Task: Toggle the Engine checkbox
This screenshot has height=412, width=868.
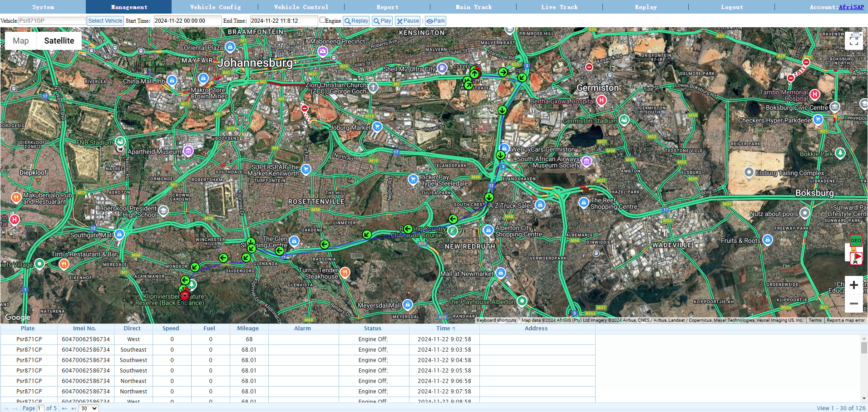Action: [322, 20]
